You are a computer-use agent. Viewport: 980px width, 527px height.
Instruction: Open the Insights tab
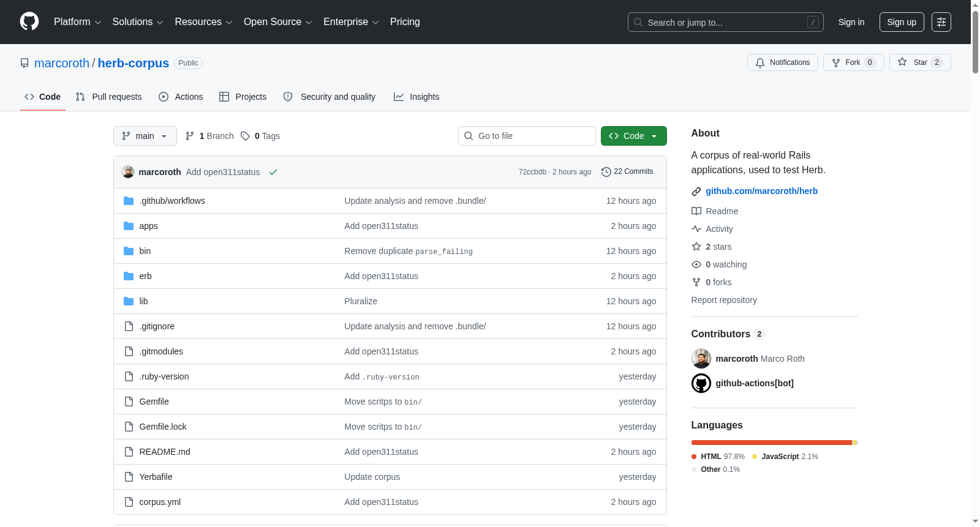(417, 97)
